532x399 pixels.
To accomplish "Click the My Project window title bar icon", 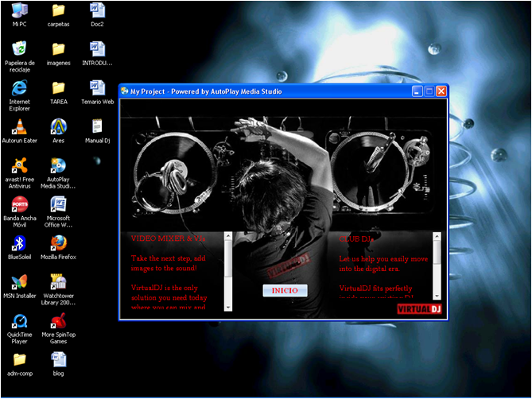I will point(125,91).
